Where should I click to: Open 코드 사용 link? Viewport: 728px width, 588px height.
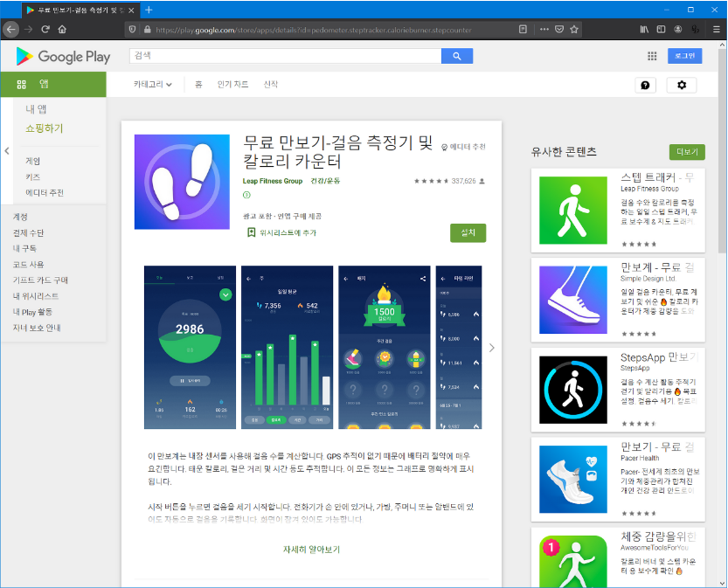(28, 264)
